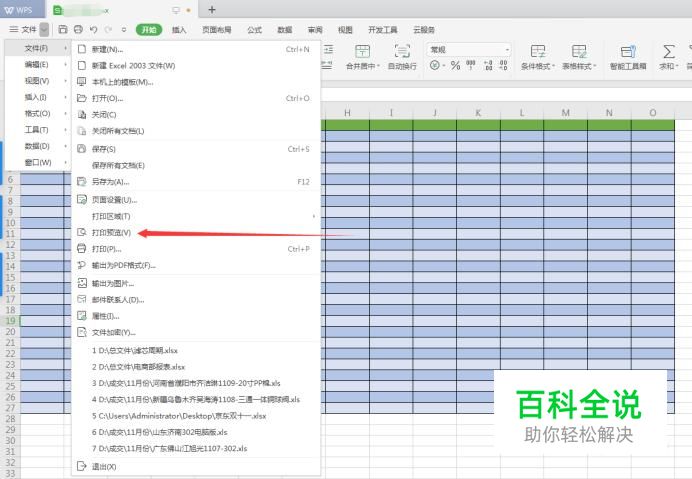Click the Auto Wrap (自动换行) icon

coord(401,52)
